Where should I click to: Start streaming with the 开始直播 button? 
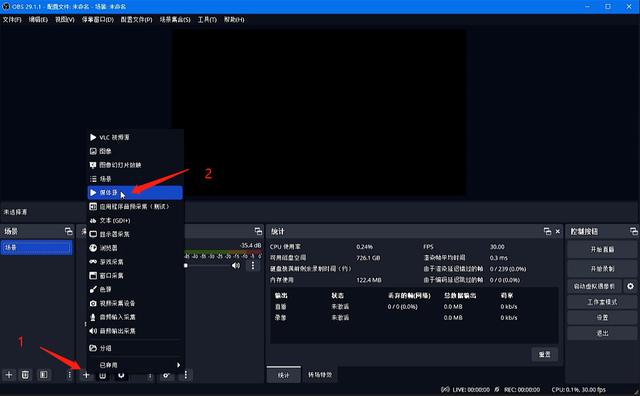[x=602, y=249]
